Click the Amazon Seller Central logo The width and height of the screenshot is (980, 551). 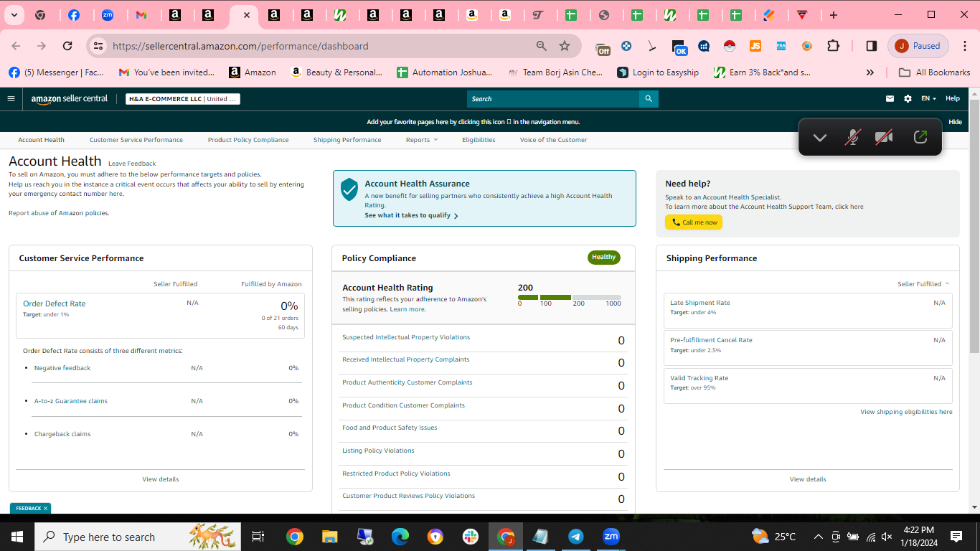pos(70,99)
